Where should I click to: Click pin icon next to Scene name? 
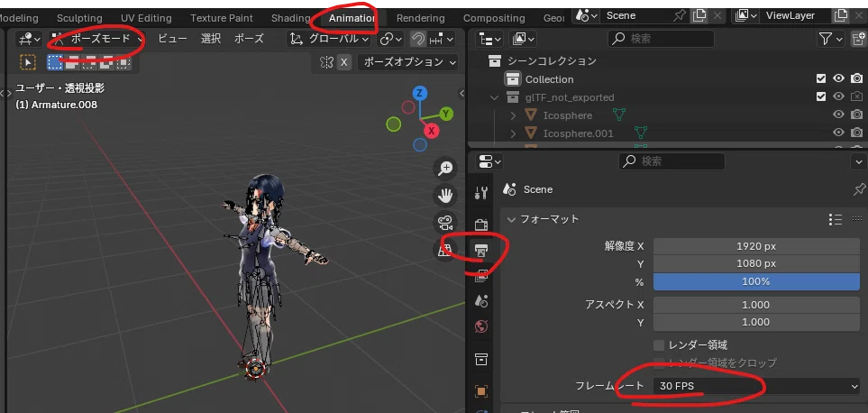point(680,15)
